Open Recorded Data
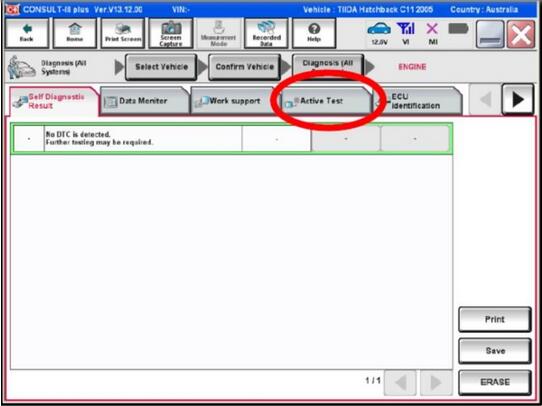542x406 pixels. click(x=266, y=33)
